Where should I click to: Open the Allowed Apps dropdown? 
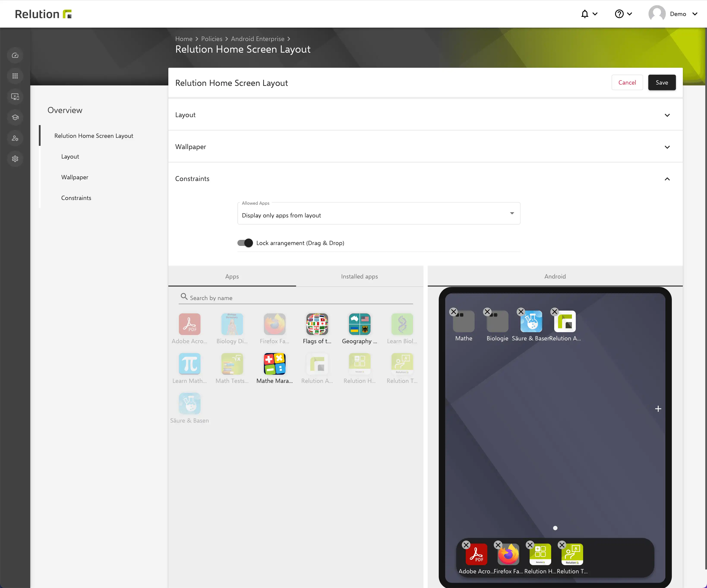[379, 213]
